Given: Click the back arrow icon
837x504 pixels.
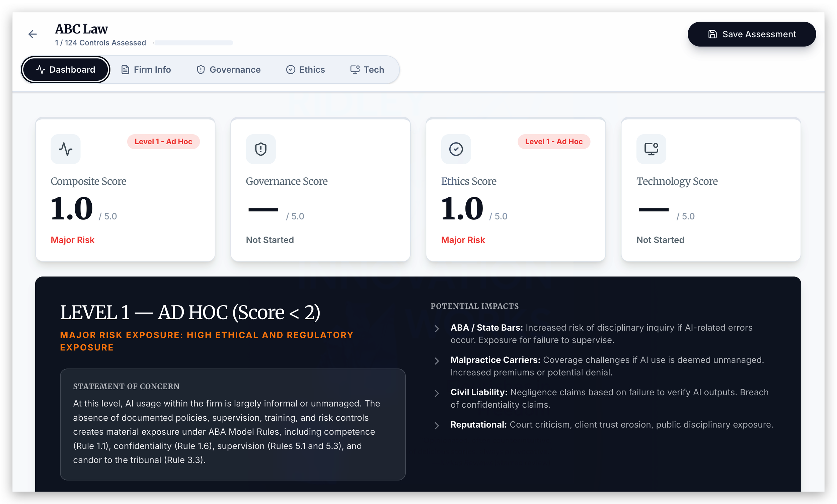Looking at the screenshot, I should pyautogui.click(x=32, y=34).
